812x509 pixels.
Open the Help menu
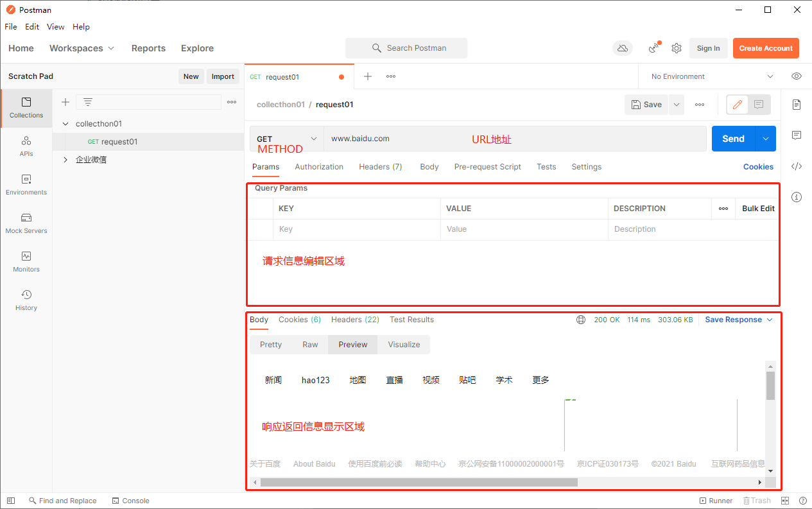81,27
